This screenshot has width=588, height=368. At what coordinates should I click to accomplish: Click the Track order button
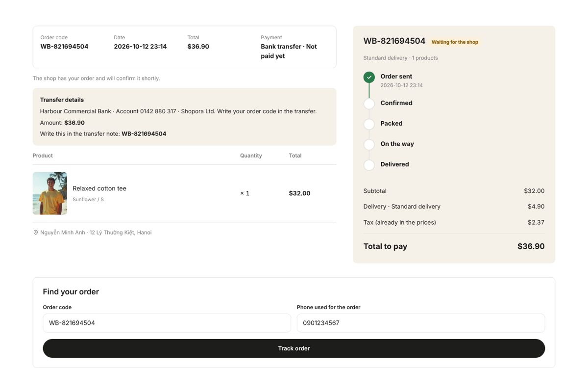294,348
